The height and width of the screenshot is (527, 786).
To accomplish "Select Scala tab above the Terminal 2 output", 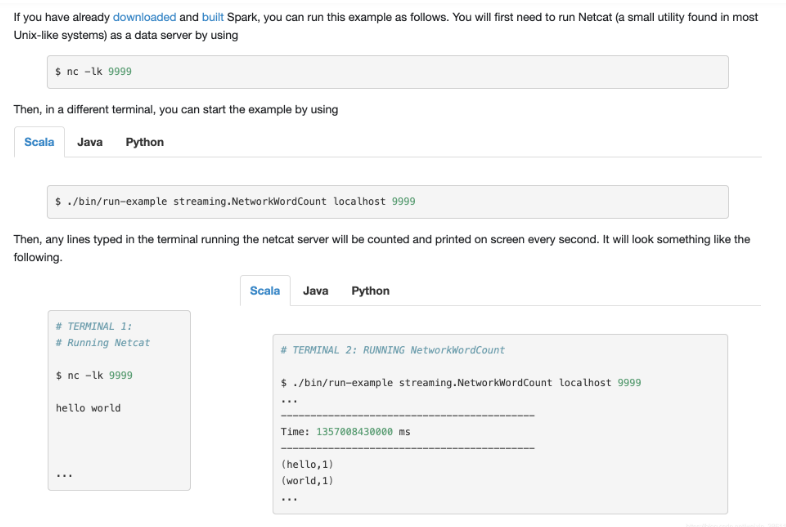I will pos(265,291).
